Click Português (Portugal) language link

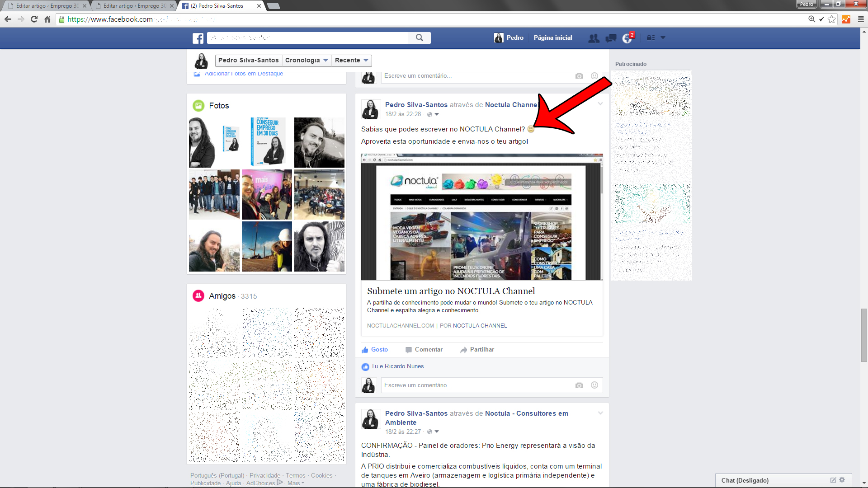click(x=217, y=476)
